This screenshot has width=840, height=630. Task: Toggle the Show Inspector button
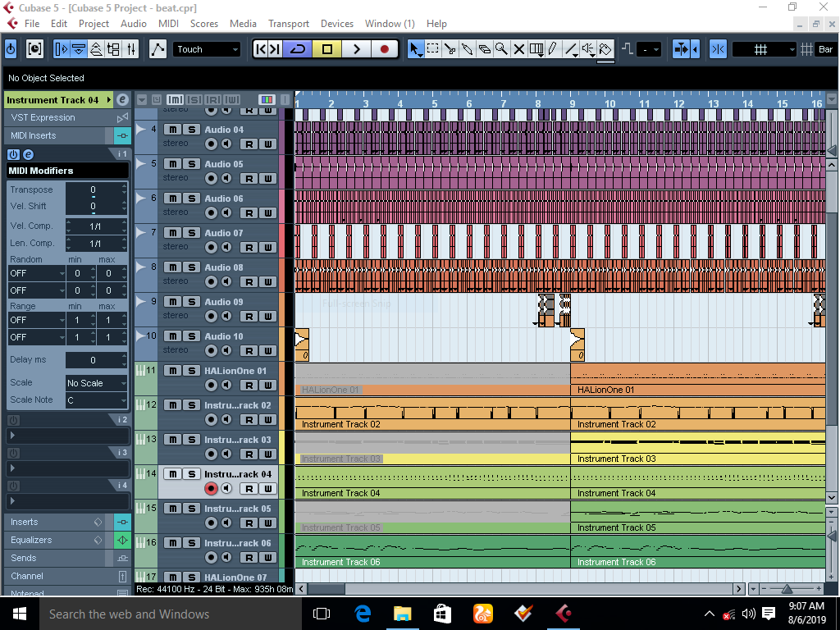click(61, 49)
